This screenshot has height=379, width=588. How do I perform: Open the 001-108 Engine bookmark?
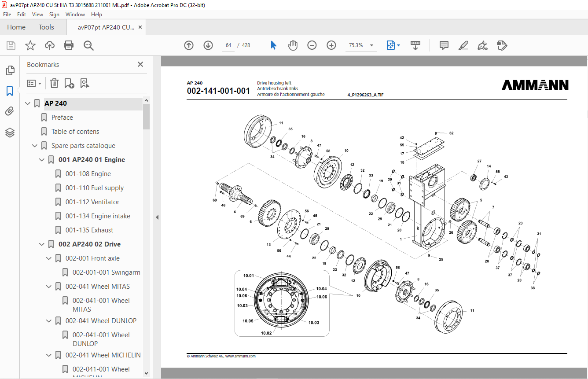[88, 174]
